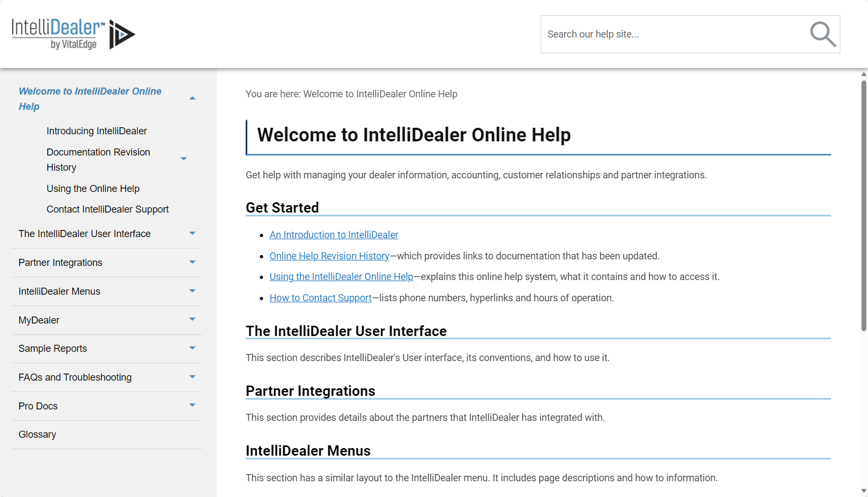Click the page vertical scrollbar thumb
Viewport: 868px width, 497px height.
(x=864, y=206)
